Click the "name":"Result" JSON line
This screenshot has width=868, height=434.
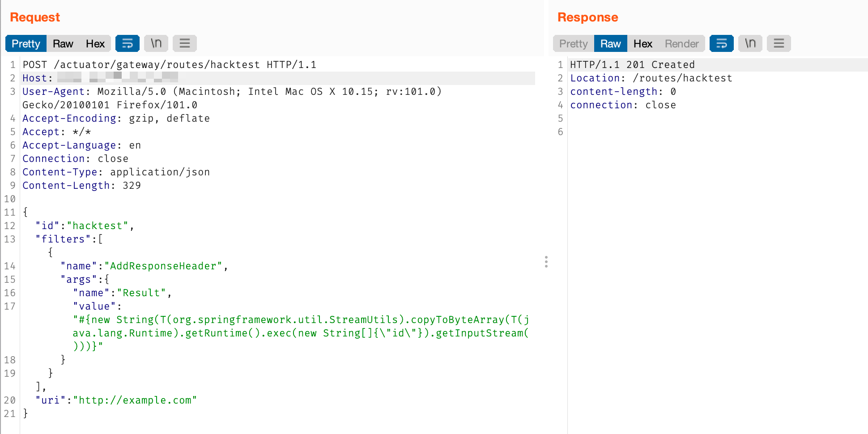(122, 293)
